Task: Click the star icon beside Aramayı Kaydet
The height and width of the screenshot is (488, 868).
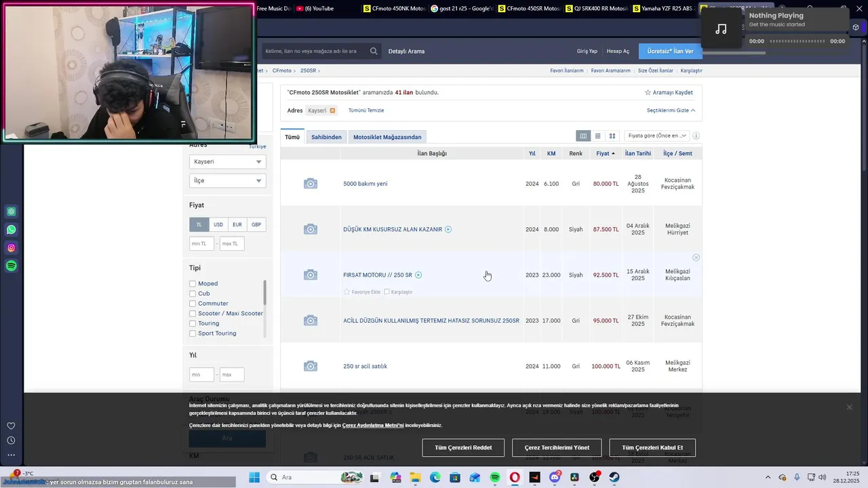Action: coord(648,92)
